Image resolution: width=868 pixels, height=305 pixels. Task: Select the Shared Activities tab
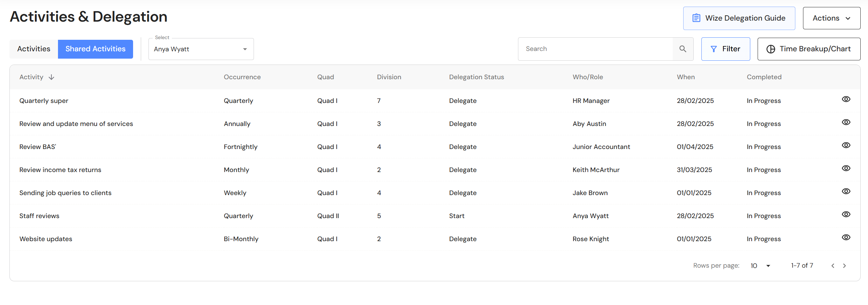pos(95,49)
